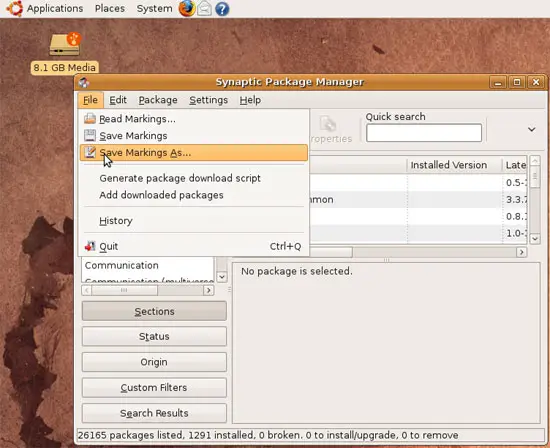This screenshot has width=550, height=448.
Task: Close the Synaptic Package Manager window
Action: pyautogui.click(x=536, y=82)
